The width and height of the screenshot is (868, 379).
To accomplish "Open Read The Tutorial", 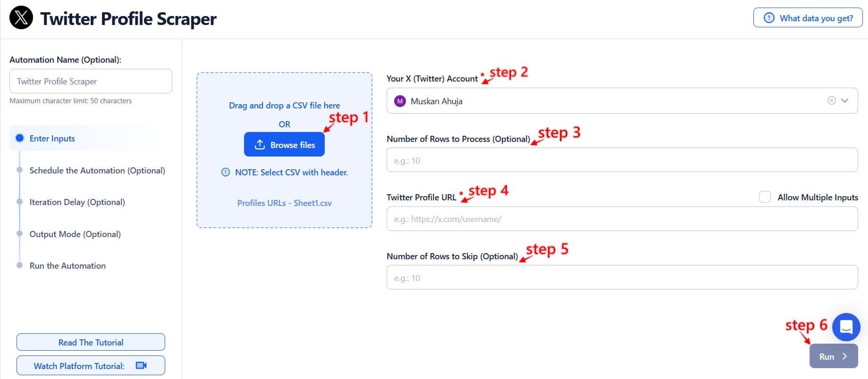I will point(90,342).
